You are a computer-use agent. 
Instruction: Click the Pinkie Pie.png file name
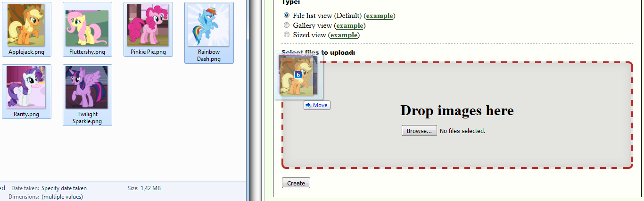[148, 52]
